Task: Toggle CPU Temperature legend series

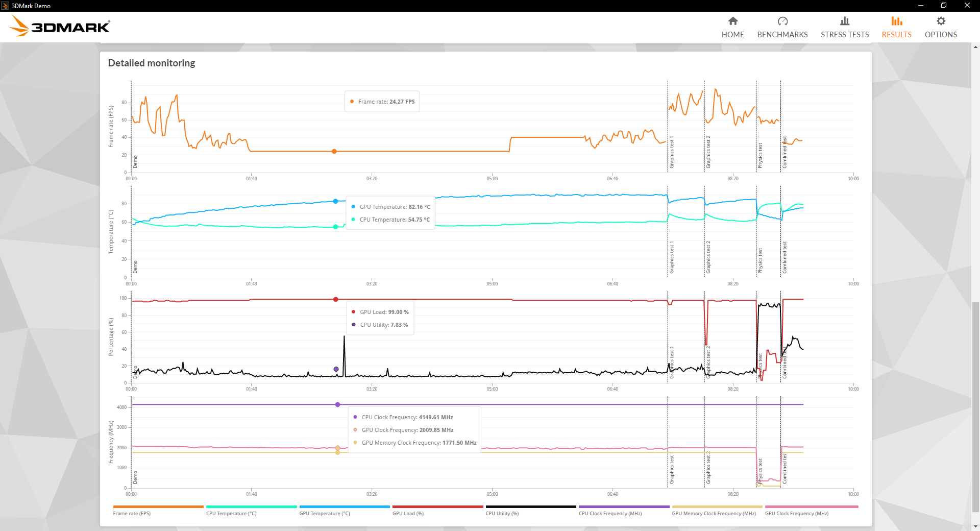Action: click(x=231, y=513)
